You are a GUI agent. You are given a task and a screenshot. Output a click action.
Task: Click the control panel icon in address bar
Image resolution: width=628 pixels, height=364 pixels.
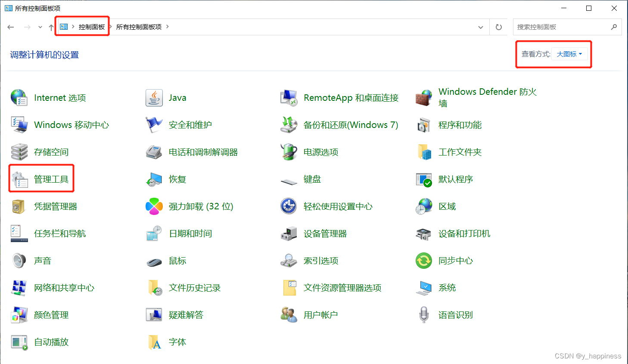pyautogui.click(x=64, y=27)
